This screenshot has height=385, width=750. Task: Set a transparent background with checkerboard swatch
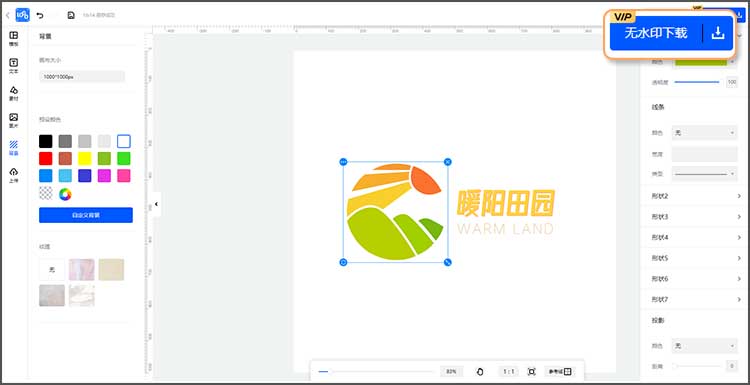click(x=45, y=193)
